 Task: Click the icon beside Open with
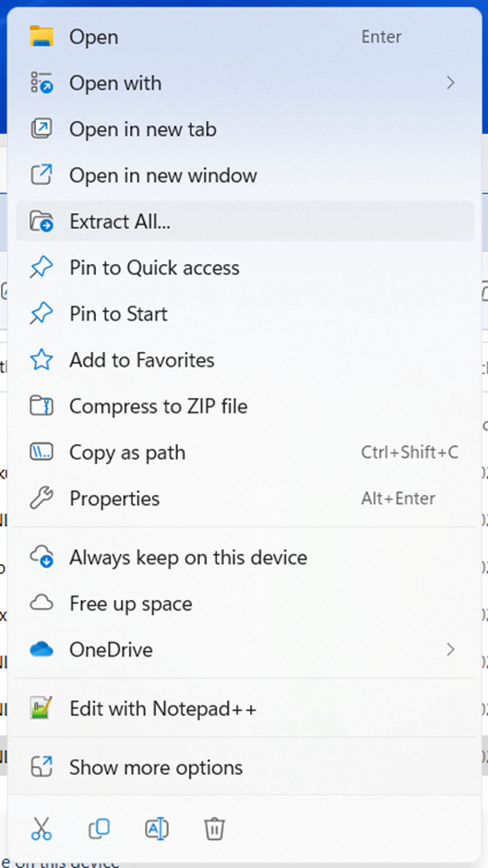41,82
